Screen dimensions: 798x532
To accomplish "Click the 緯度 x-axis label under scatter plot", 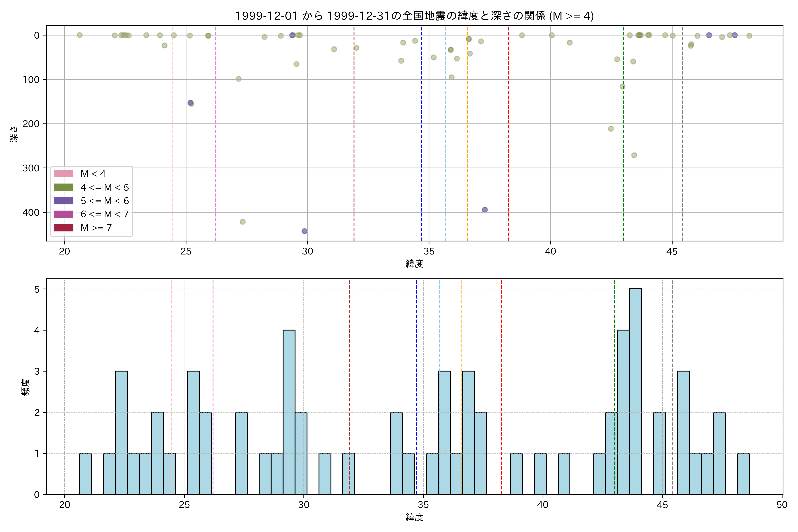I will [x=414, y=264].
